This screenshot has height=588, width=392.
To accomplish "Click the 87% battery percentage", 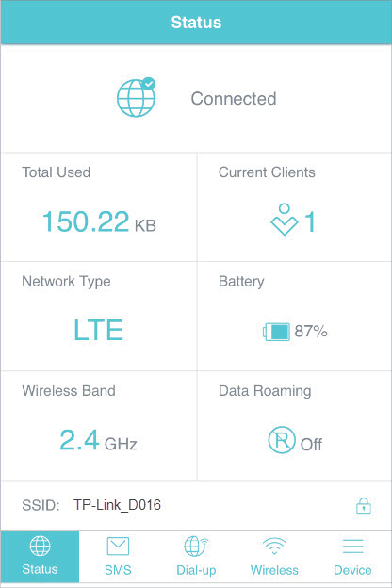I will (311, 332).
